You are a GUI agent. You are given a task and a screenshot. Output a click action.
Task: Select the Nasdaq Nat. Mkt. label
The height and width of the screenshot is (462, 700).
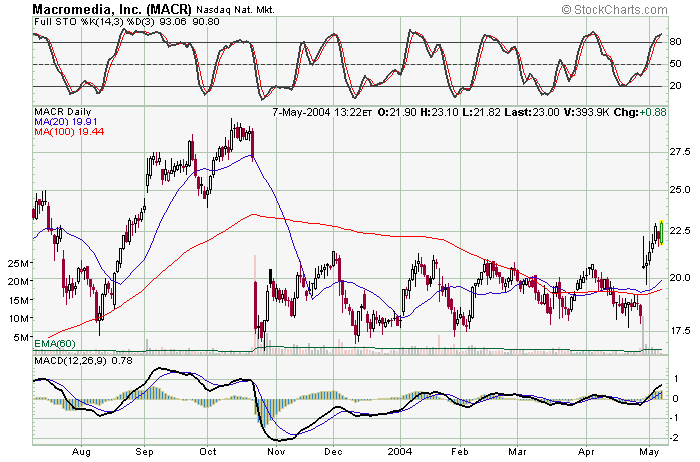click(235, 9)
